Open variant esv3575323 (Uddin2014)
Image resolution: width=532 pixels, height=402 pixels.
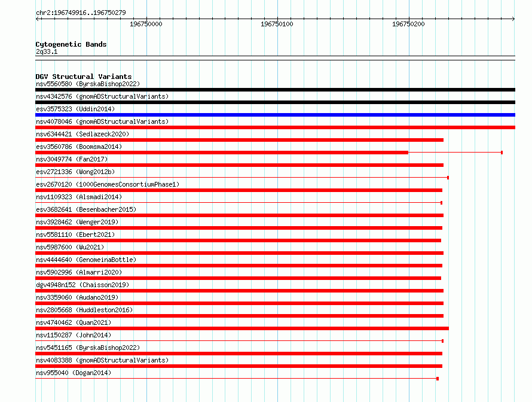[x=75, y=109]
